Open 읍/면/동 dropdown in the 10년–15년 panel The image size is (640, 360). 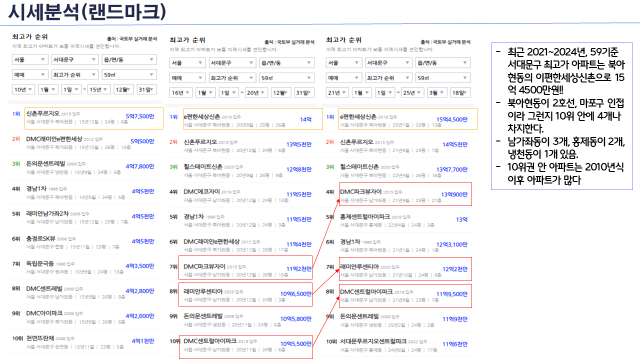tap(129, 60)
